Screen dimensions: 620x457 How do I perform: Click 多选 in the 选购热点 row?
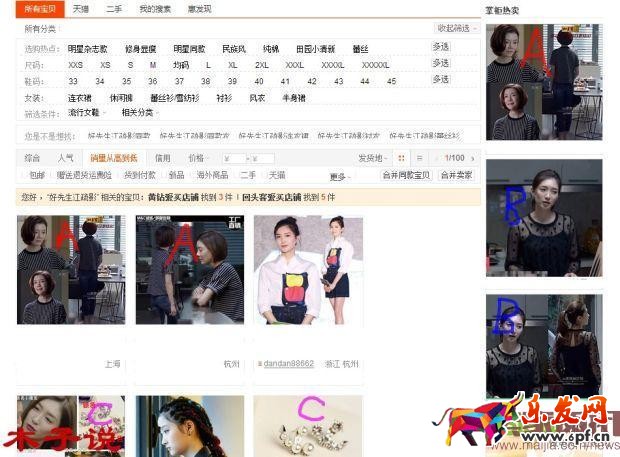click(440, 47)
